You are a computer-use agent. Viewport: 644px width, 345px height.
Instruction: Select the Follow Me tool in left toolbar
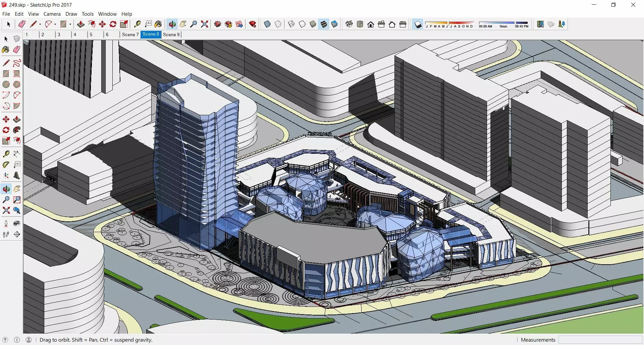17,130
